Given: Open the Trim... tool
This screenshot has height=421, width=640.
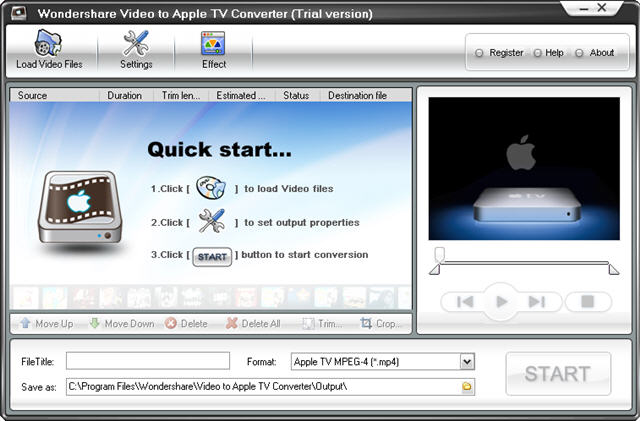Looking at the screenshot, I should coord(322,324).
